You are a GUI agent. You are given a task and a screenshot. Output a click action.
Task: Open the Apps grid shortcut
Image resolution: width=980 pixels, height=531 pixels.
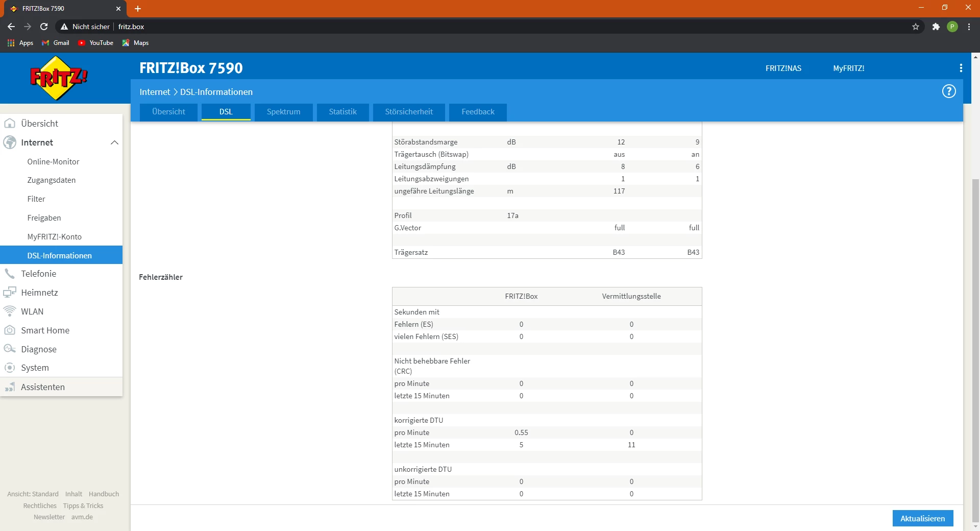coord(20,43)
